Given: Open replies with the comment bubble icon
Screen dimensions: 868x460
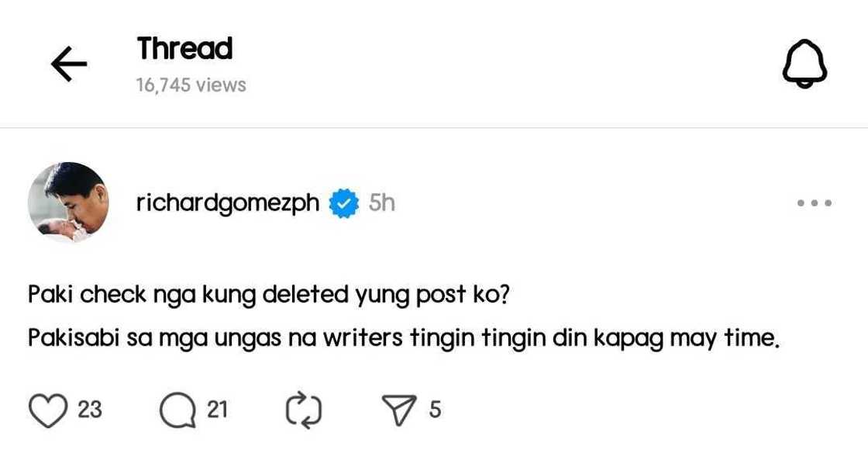Looking at the screenshot, I should (x=177, y=410).
